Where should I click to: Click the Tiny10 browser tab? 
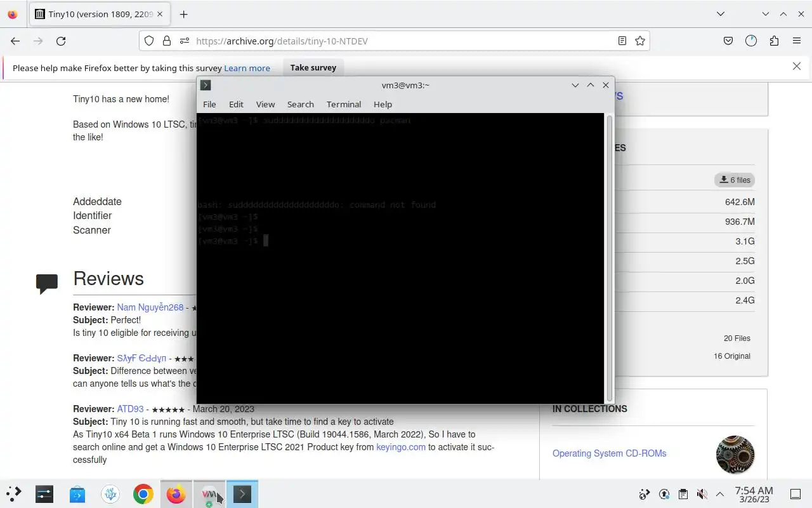pyautogui.click(x=99, y=14)
